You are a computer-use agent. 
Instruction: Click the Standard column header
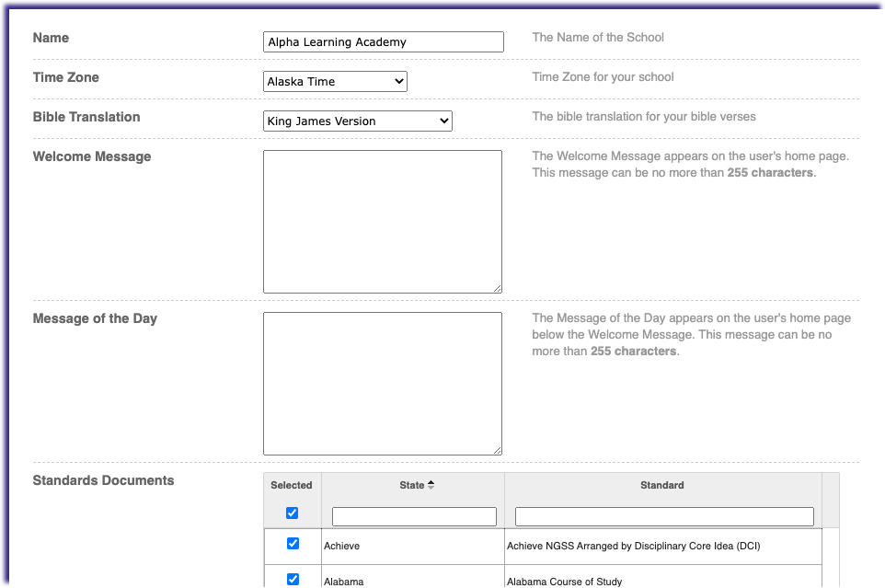click(x=662, y=485)
